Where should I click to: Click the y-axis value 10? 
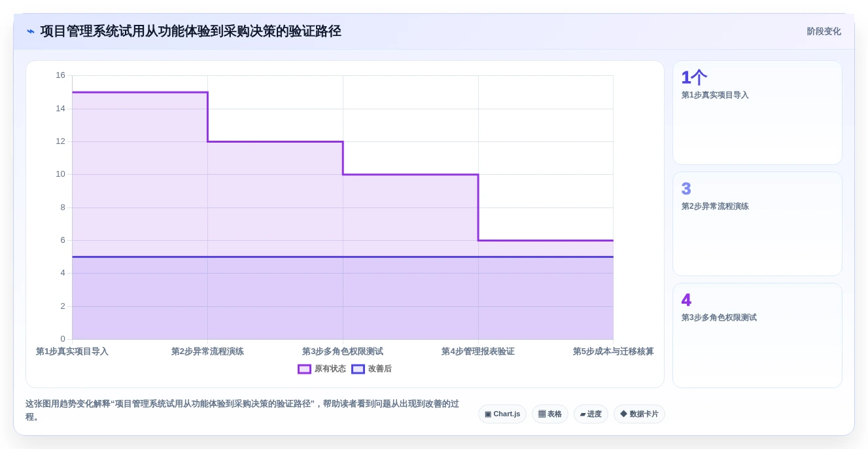(x=60, y=174)
